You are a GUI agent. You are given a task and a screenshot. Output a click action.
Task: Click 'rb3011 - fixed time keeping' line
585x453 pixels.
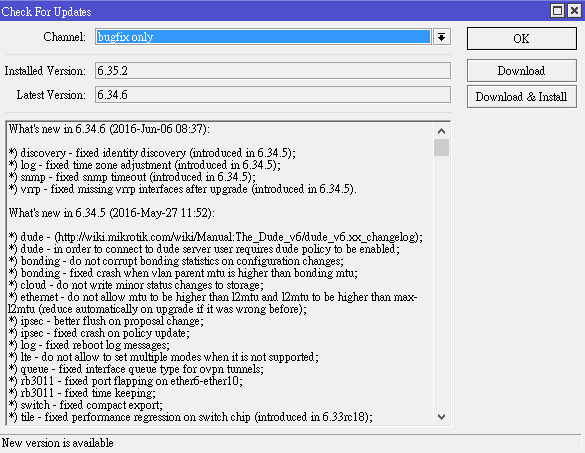(x=82, y=393)
